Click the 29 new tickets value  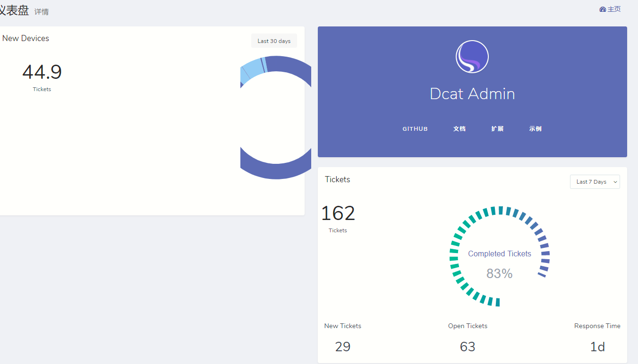point(343,347)
